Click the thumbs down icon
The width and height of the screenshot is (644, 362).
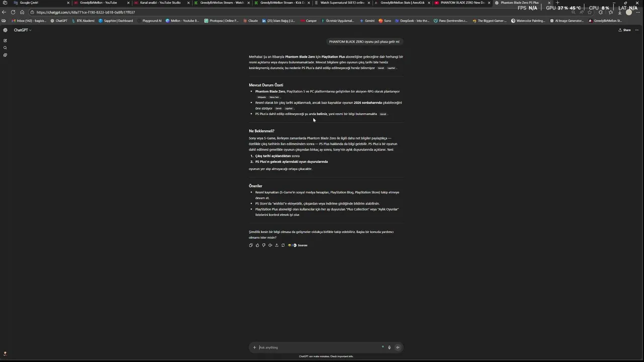pos(264,245)
